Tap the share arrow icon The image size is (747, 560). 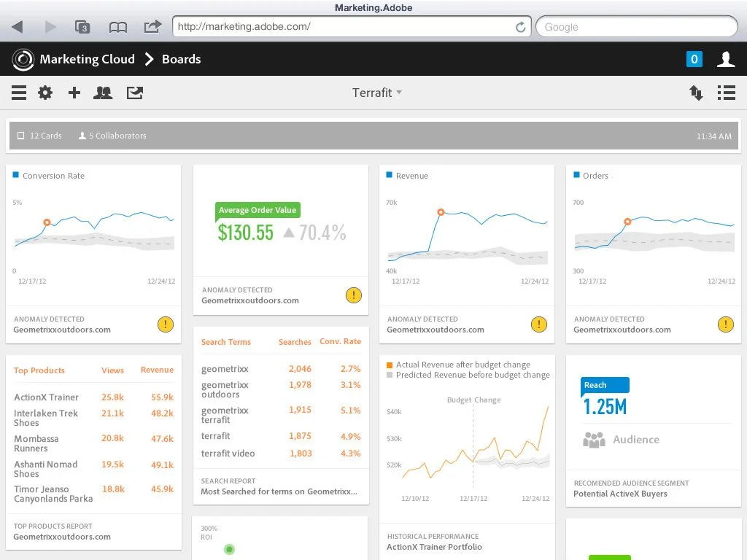152,26
